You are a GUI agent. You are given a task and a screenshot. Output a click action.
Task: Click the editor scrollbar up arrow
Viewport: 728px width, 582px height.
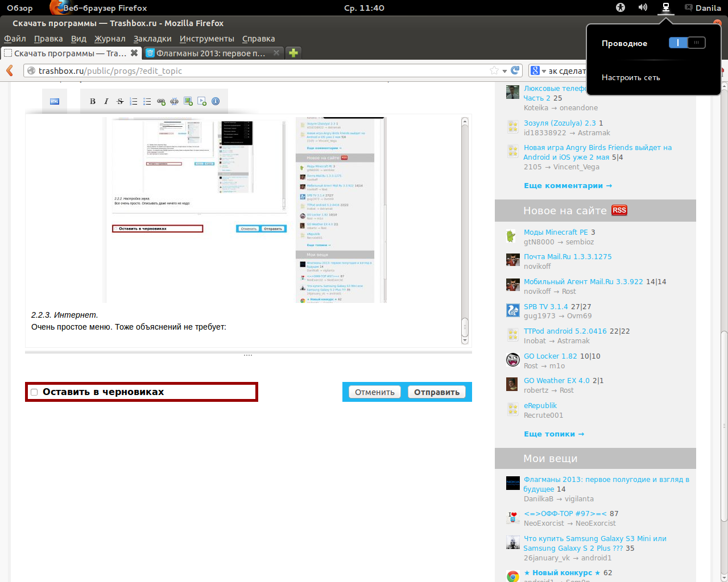tap(465, 121)
